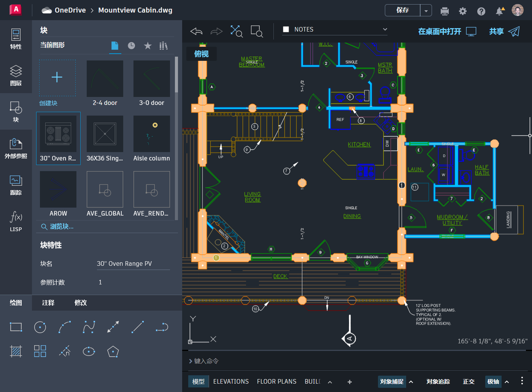Select the 2-4 door block thumbnail
532x392 pixels.
pos(105,79)
